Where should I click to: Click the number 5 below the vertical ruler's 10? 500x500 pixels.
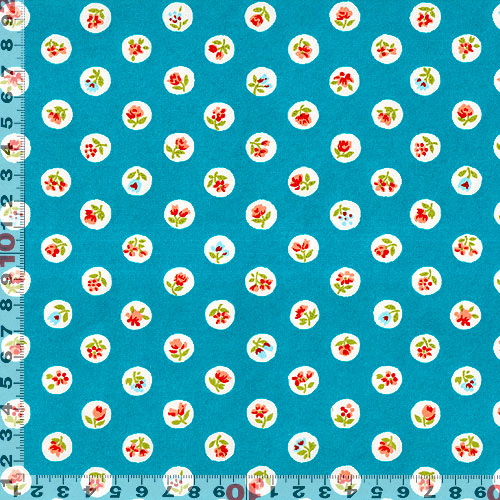(x=7, y=383)
